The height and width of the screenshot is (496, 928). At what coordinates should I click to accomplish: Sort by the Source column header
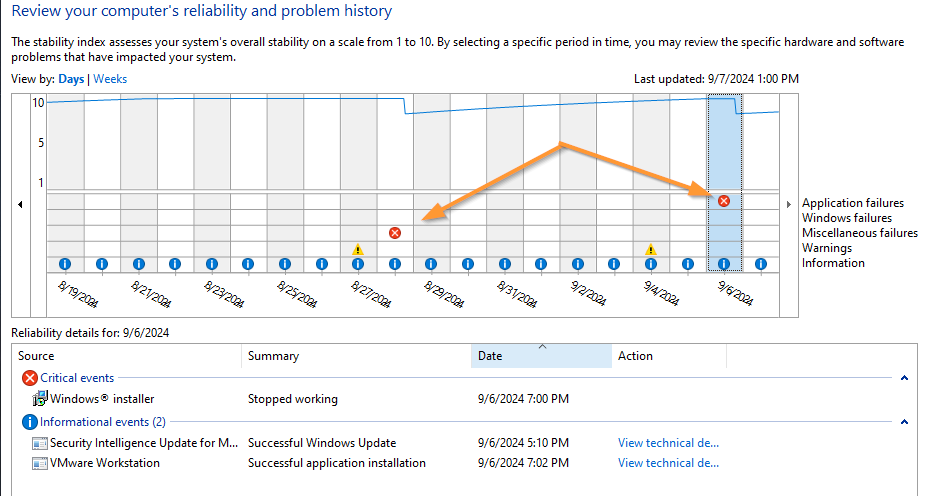(37, 356)
